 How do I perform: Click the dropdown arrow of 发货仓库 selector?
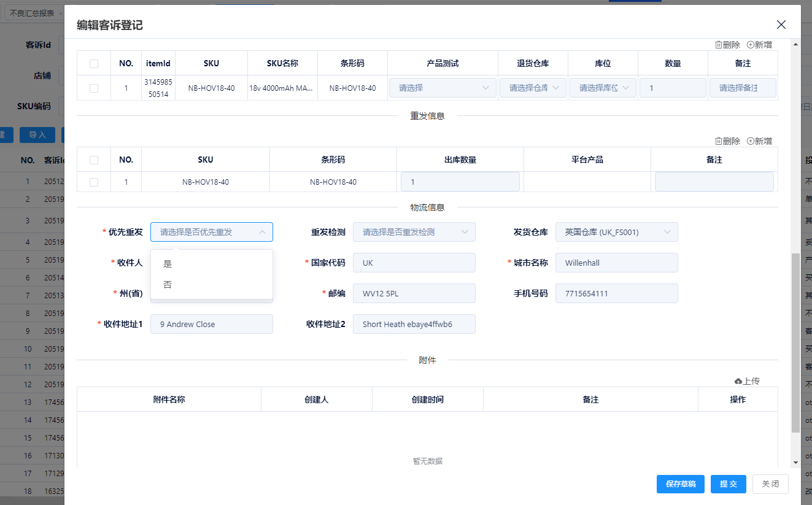pyautogui.click(x=668, y=232)
